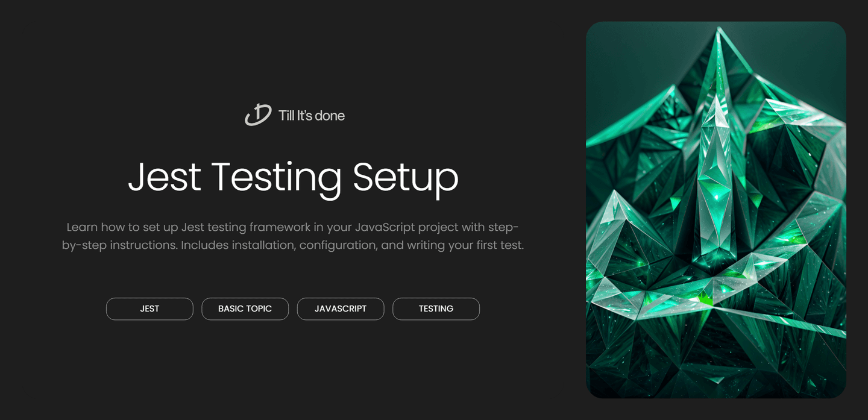Click the word "configuration" in the description

point(338,246)
